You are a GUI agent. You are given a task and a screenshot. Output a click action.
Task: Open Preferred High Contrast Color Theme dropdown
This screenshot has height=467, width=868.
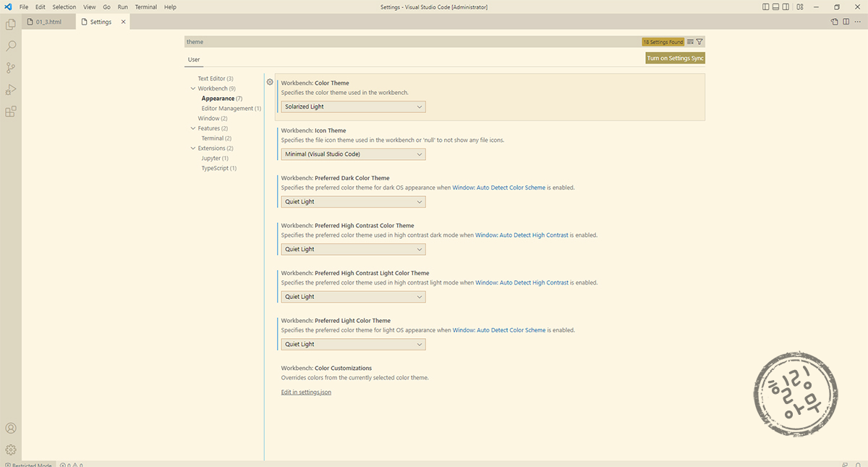point(353,249)
